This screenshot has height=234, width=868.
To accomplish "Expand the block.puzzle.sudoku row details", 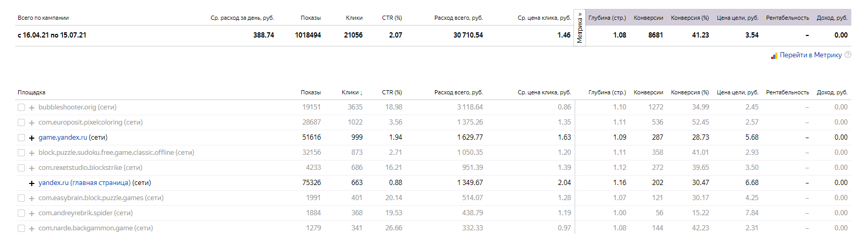I will pyautogui.click(x=32, y=153).
